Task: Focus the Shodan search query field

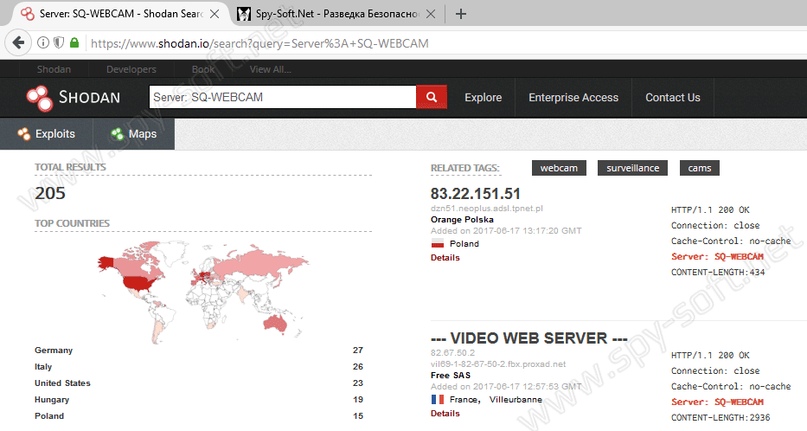Action: [283, 97]
